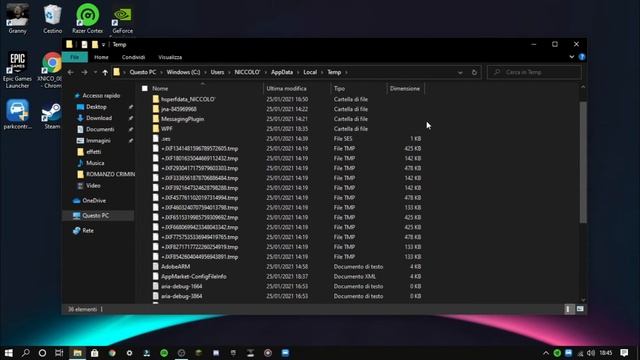The image size is (640, 360).
Task: Open the notification center icon
Action: click(x=624, y=353)
